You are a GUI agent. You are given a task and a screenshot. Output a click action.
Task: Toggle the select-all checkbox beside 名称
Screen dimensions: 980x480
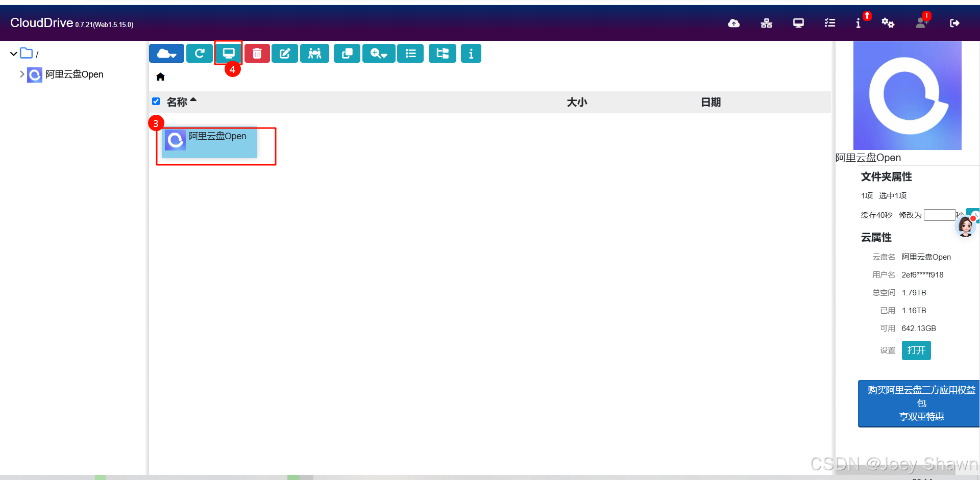point(156,102)
